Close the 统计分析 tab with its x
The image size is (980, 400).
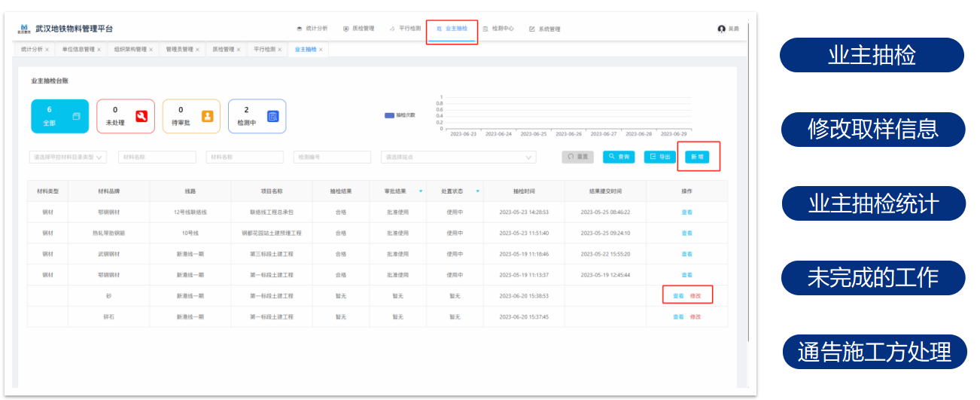pyautogui.click(x=47, y=50)
